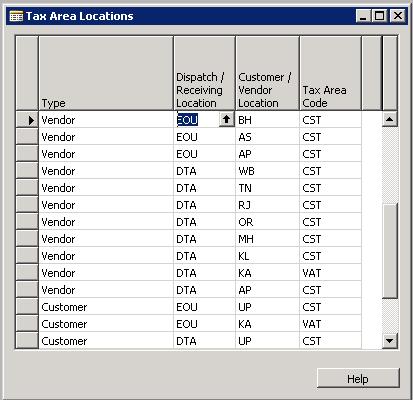
Task: Click the highlighted EOU input field
Action: (197, 120)
